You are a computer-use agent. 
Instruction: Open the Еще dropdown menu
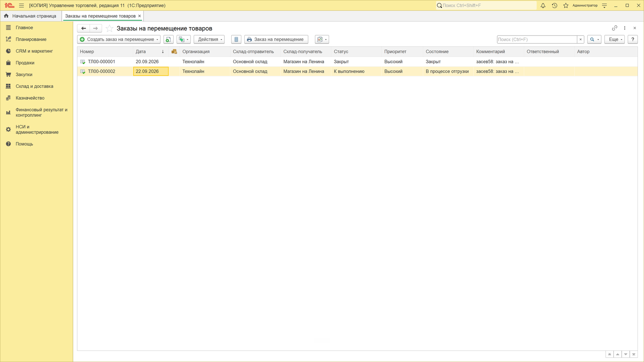[615, 40]
